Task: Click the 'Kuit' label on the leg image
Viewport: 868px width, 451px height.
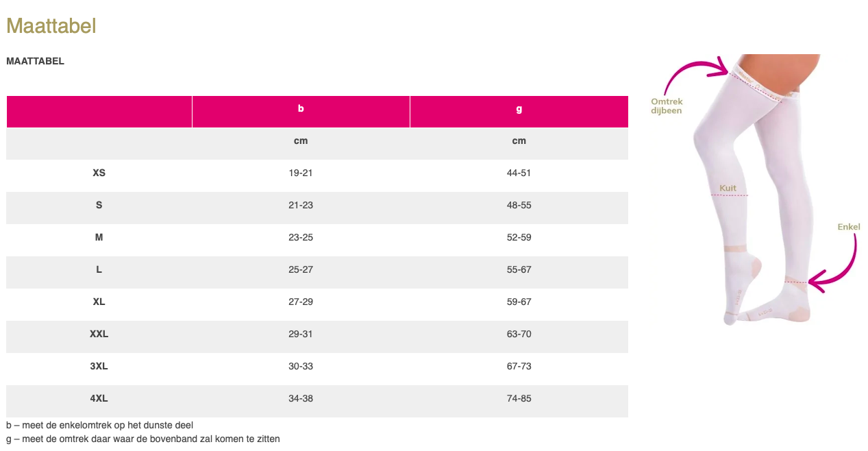Action: coord(728,188)
